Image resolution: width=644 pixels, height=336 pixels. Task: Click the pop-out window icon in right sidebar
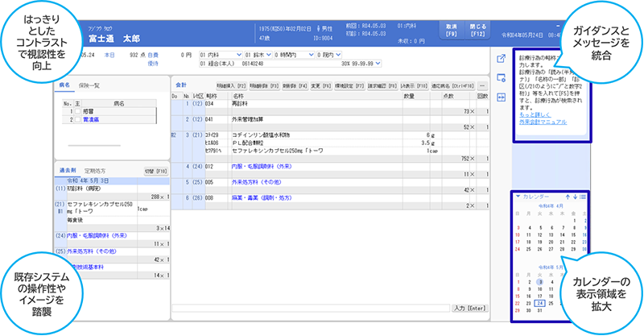click(x=501, y=58)
